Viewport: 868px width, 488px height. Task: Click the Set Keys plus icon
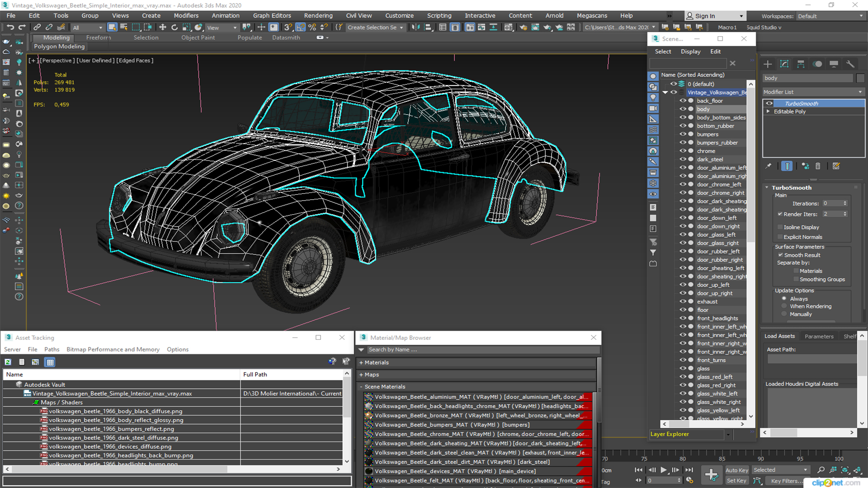point(711,475)
